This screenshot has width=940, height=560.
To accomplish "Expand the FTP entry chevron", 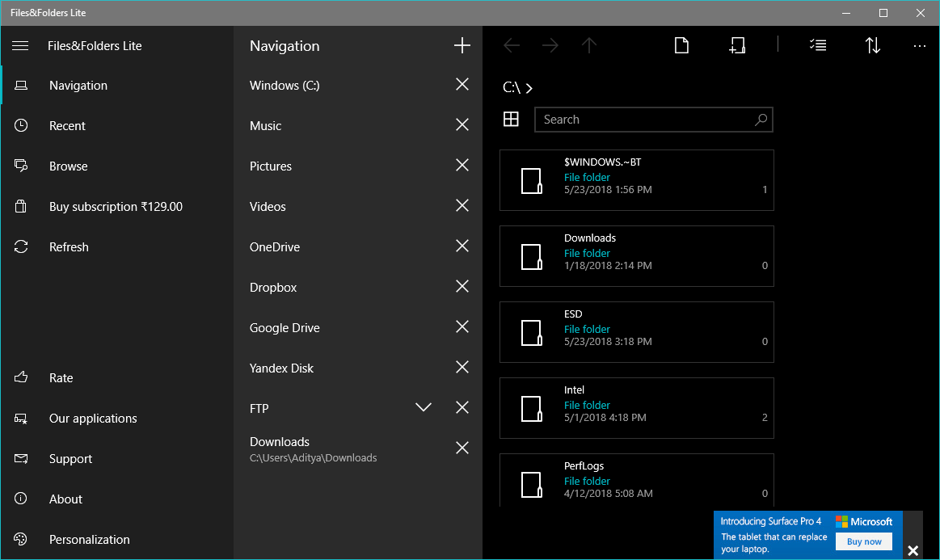I will (423, 407).
